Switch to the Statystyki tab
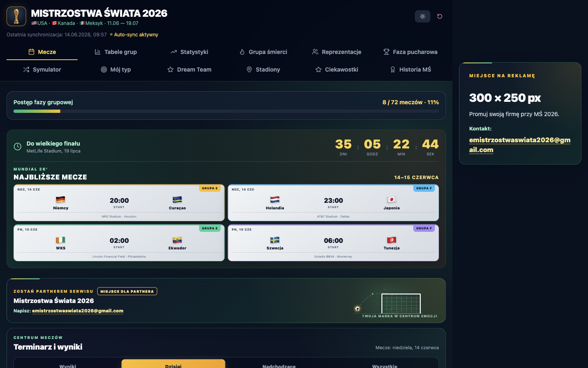Screen dimensions: 588x368 click(189, 52)
